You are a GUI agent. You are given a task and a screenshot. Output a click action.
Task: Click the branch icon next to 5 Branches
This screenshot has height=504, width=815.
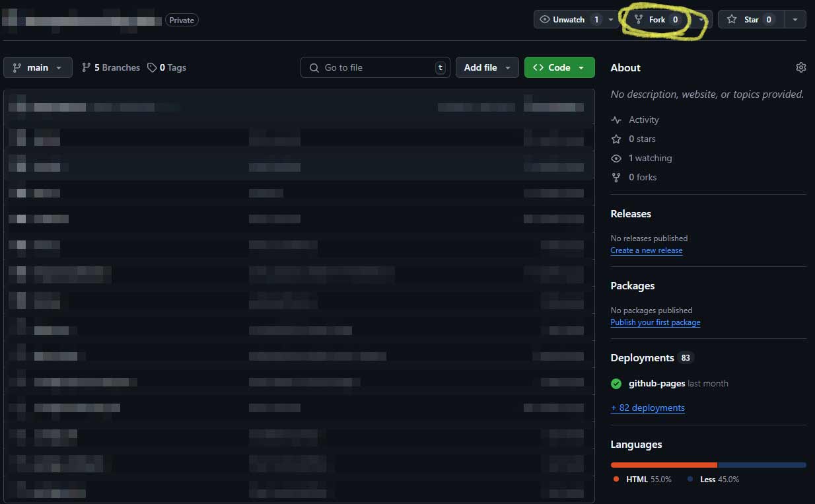[86, 67]
